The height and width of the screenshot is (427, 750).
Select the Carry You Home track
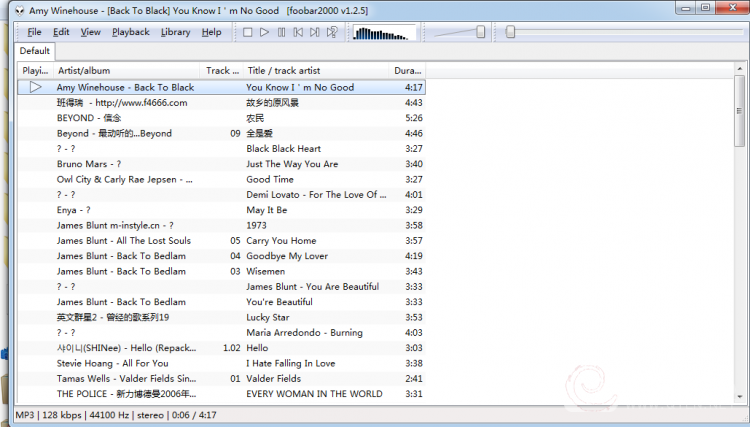(x=221, y=241)
